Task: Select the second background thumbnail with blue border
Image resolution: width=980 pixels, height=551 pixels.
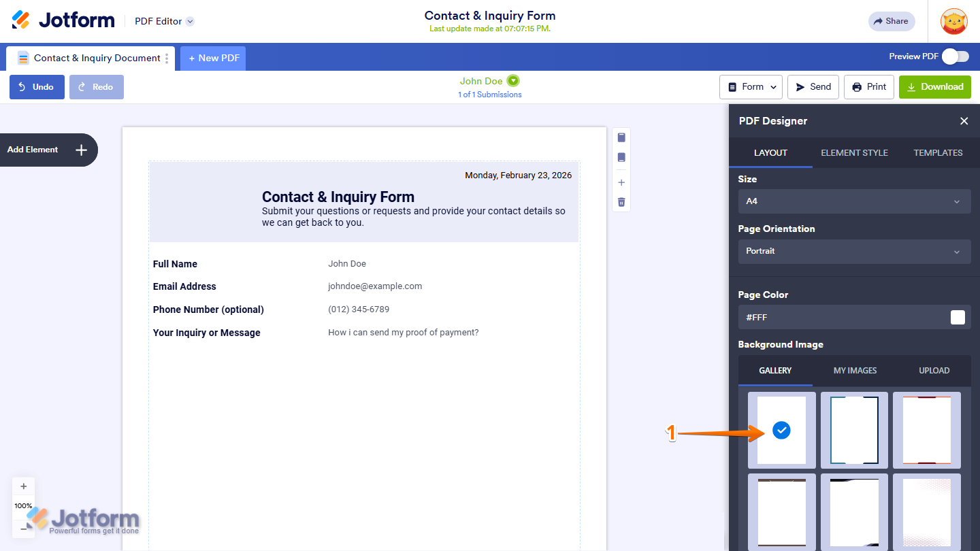Action: click(x=854, y=430)
